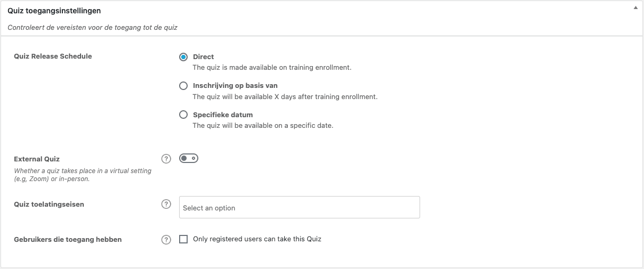Tick the Only registered users checkbox

183,239
